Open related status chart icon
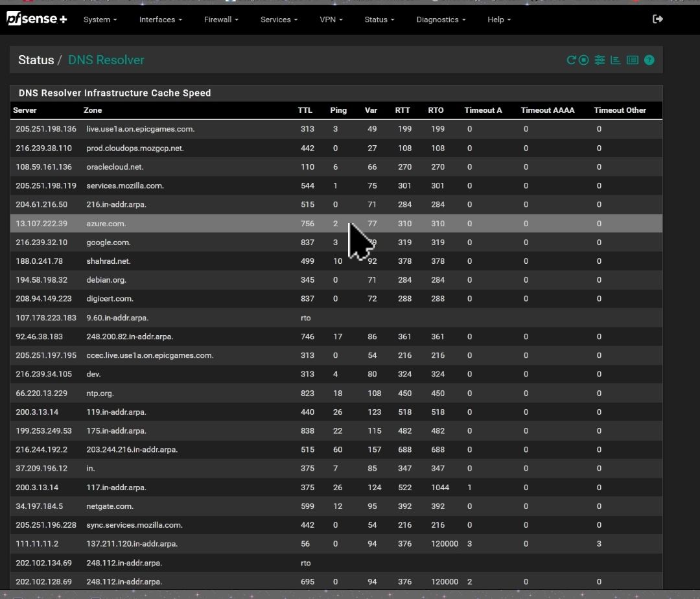 pos(616,60)
